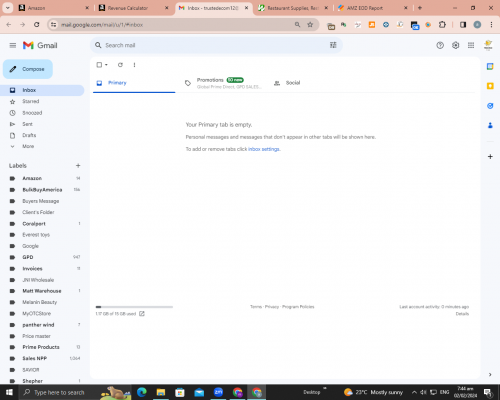Open the Terms link in footer

256,307
